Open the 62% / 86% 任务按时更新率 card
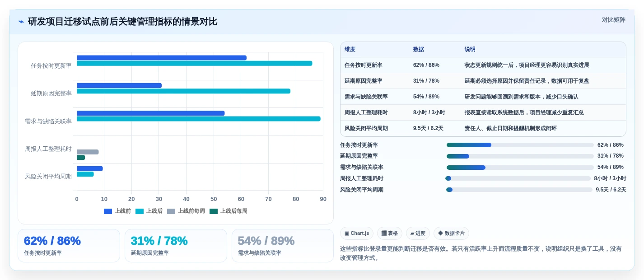This screenshot has height=280, width=644. (69, 246)
